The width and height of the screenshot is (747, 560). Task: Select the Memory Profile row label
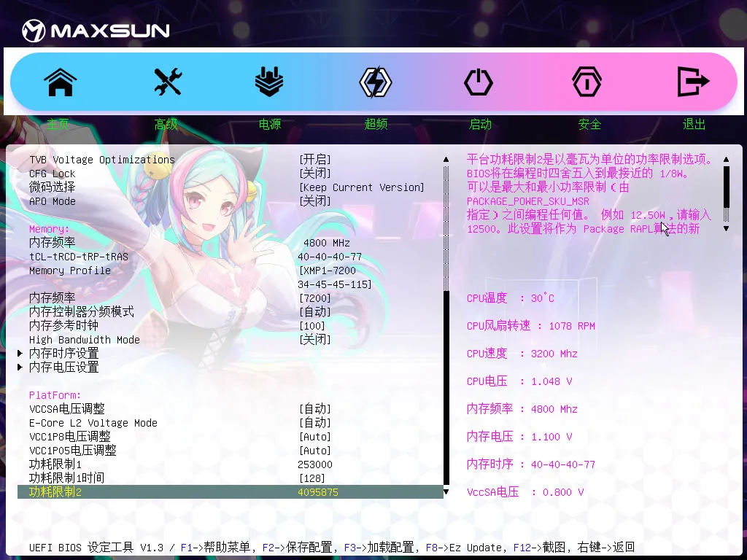pyautogui.click(x=69, y=271)
